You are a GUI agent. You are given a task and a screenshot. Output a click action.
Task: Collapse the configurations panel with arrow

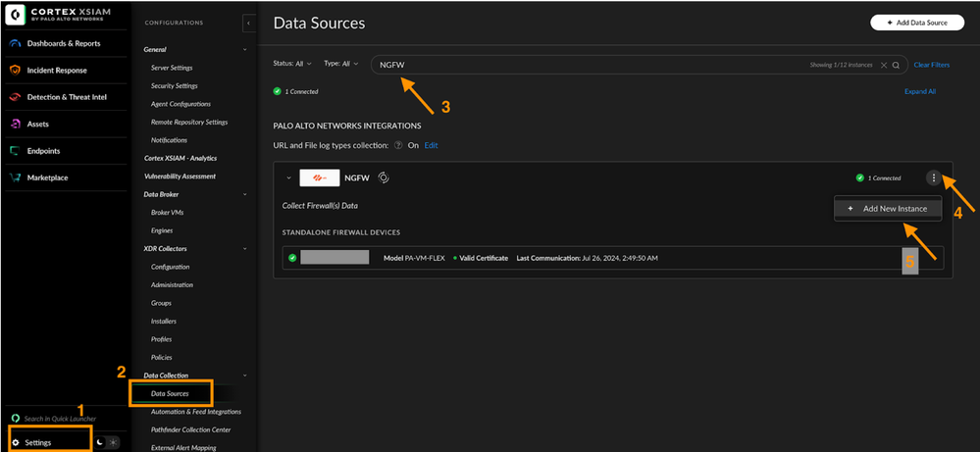click(249, 23)
